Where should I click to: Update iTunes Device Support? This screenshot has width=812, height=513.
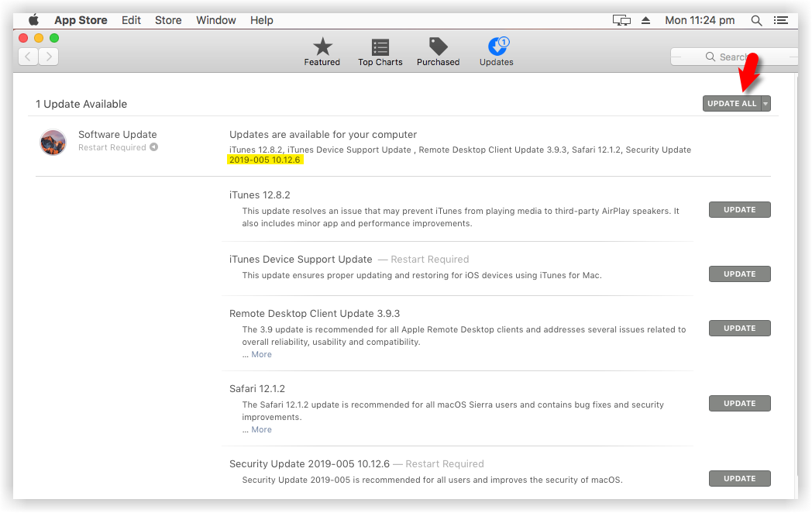[x=739, y=274]
